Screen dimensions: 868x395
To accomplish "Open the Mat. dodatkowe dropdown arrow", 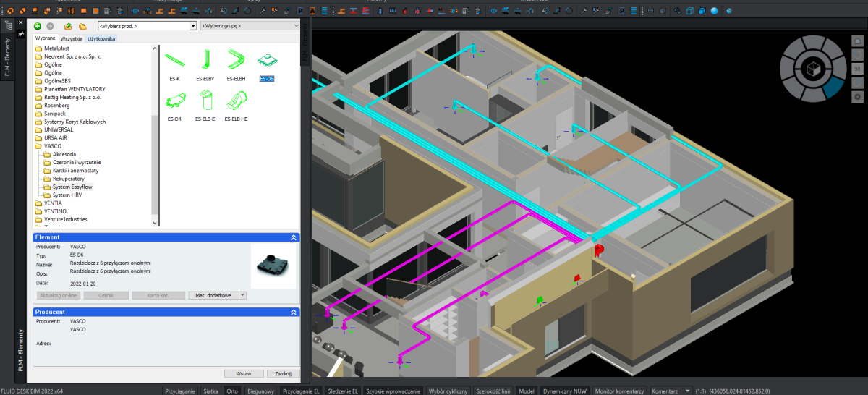I will tap(243, 295).
